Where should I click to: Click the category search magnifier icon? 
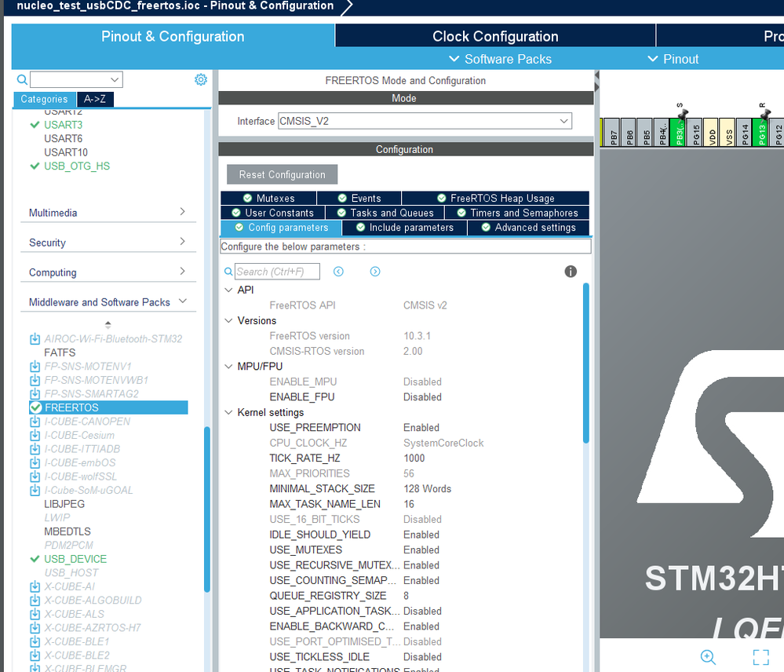click(x=22, y=79)
